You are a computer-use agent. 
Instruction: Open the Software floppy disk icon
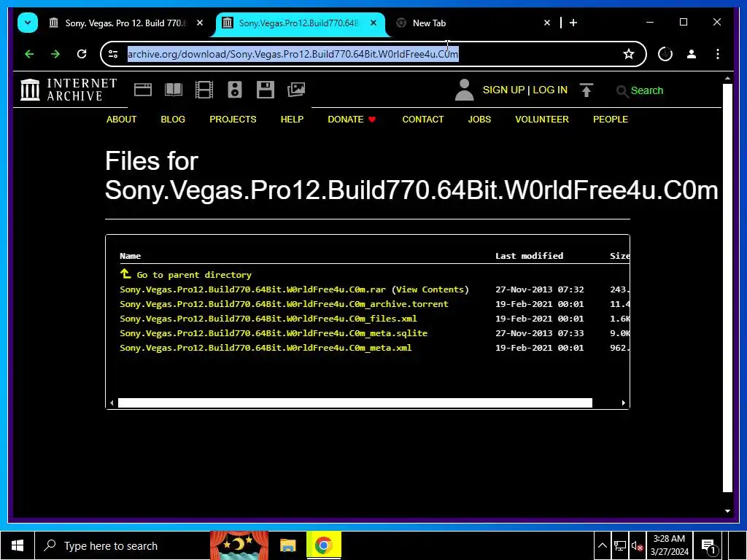tap(266, 90)
